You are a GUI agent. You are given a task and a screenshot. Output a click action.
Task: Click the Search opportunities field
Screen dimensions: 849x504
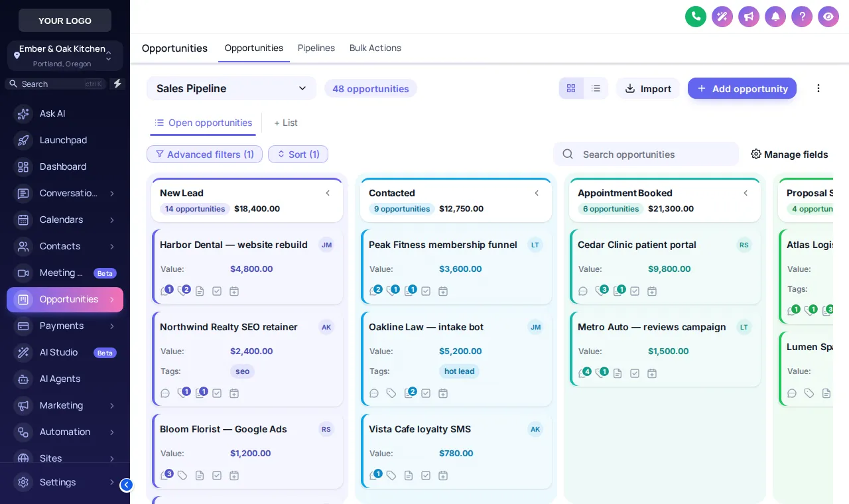(x=646, y=154)
